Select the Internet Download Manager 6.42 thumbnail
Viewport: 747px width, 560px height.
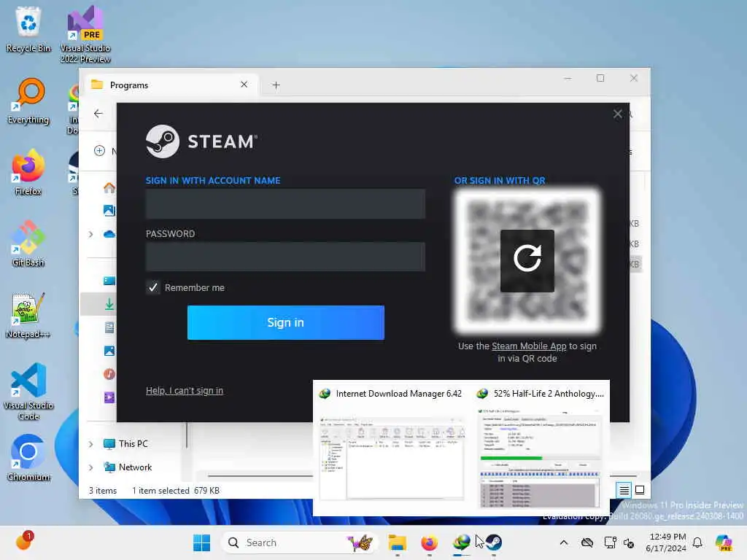(392, 447)
